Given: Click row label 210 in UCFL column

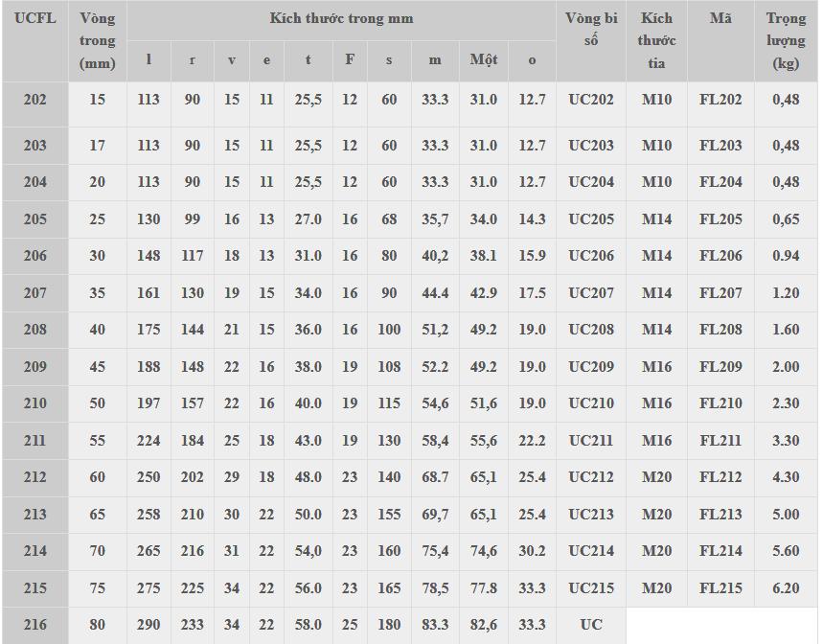Looking at the screenshot, I should coord(34,403).
